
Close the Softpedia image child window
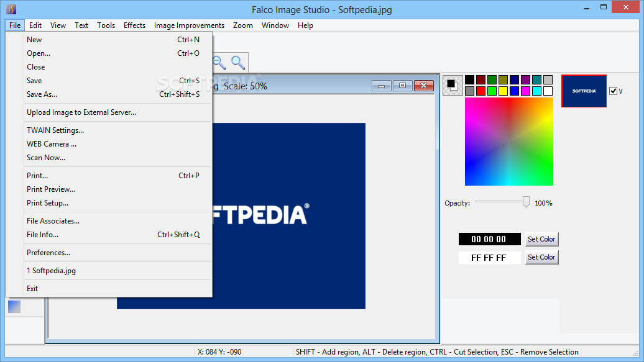(424, 86)
